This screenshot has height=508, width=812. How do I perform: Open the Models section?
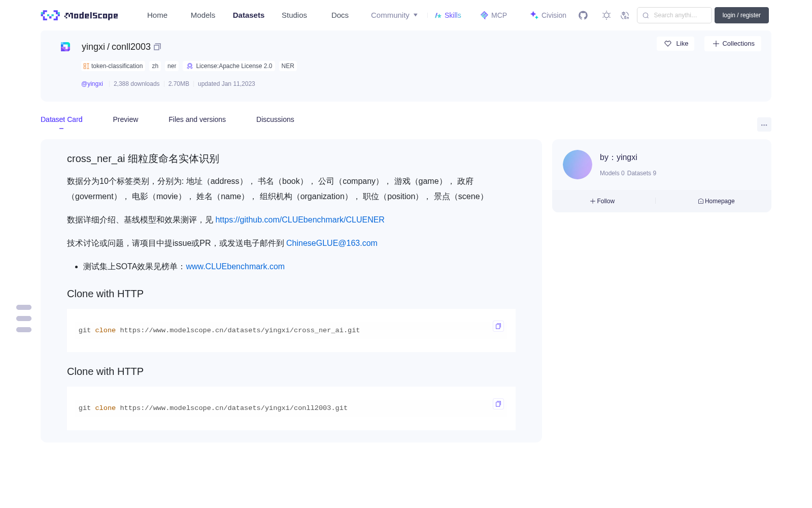(203, 15)
